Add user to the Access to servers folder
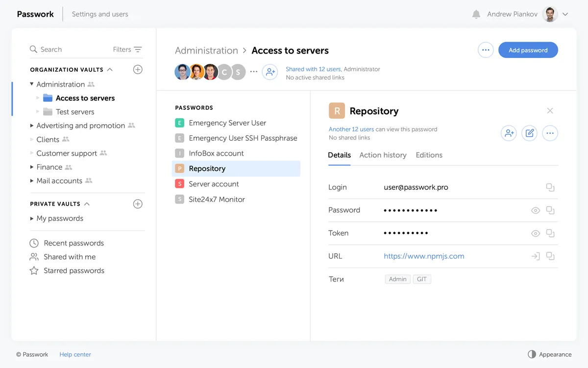The width and height of the screenshot is (588, 368). point(270,72)
